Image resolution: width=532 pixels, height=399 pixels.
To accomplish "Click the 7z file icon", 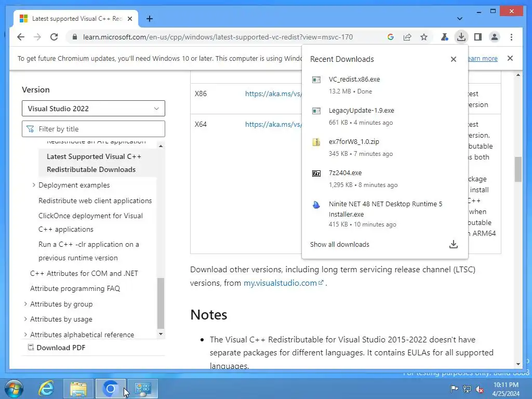I will click(316, 174).
